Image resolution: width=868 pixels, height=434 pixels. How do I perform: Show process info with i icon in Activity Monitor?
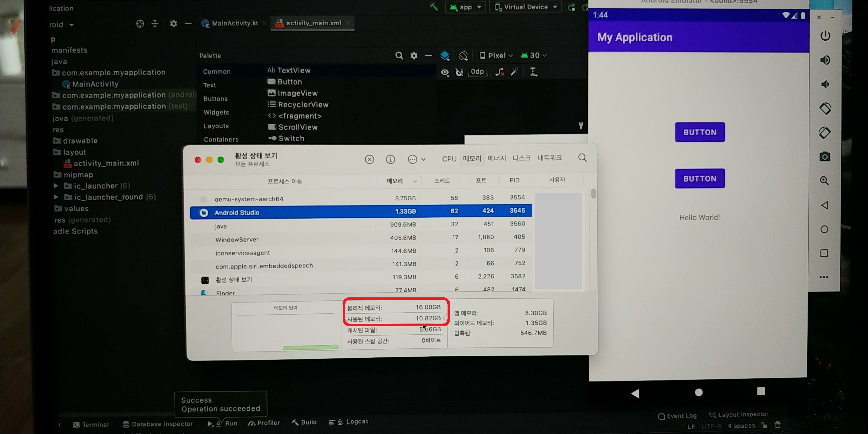[x=390, y=159]
